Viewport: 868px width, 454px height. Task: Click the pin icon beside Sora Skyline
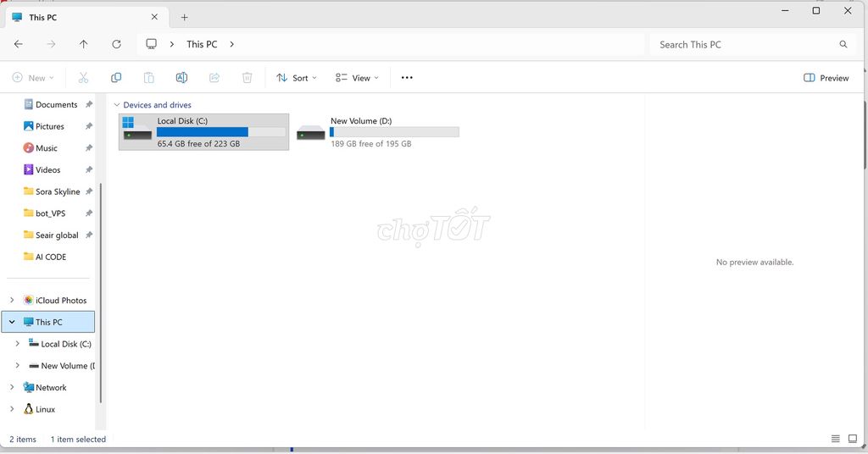[x=88, y=191]
